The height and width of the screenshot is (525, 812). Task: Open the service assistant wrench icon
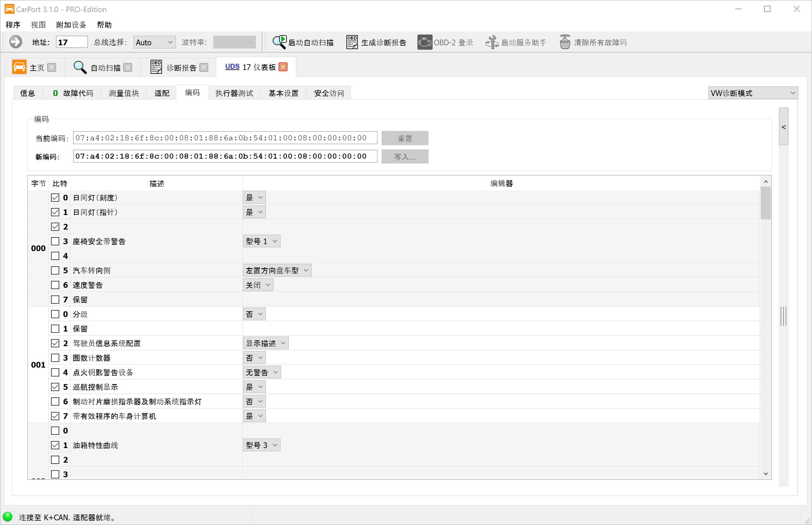(x=492, y=42)
